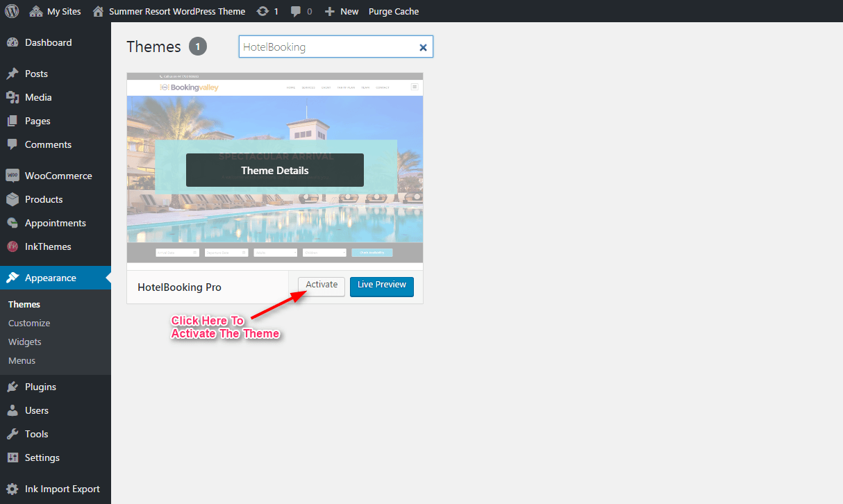Click the plus icon beside New
The height and width of the screenshot is (504, 843).
click(330, 11)
